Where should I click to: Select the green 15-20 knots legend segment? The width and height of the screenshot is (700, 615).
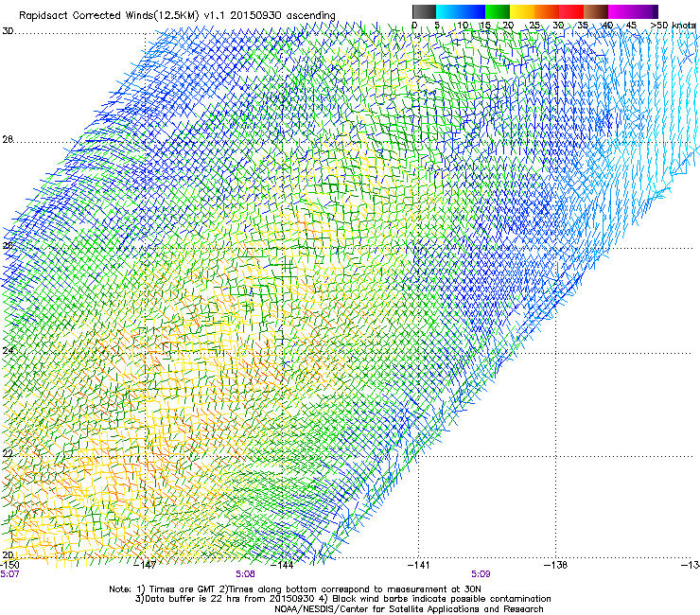coord(498,11)
